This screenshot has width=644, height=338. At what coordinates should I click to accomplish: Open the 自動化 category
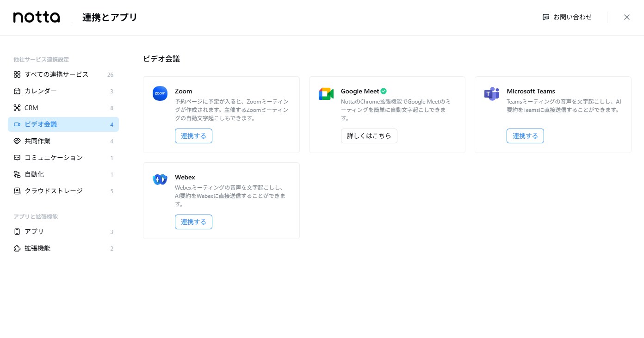[x=63, y=174]
